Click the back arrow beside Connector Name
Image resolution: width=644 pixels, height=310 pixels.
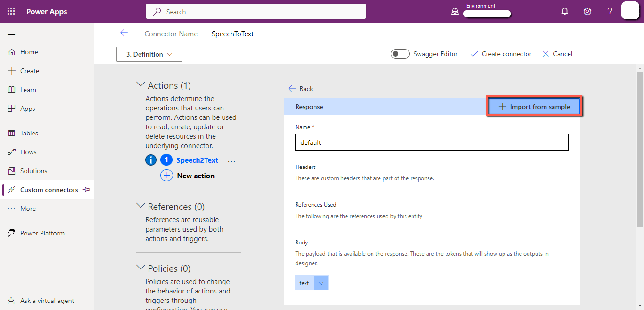tap(124, 33)
